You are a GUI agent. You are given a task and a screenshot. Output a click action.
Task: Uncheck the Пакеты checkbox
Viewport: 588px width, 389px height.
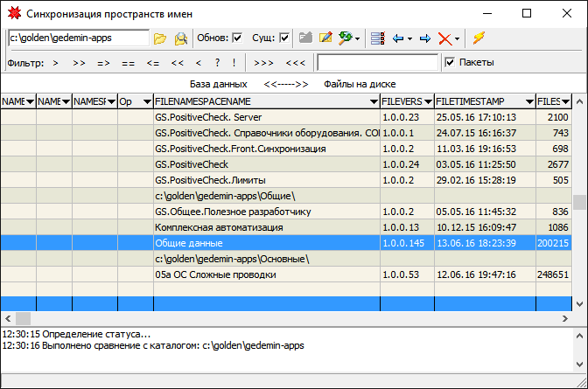tap(450, 63)
